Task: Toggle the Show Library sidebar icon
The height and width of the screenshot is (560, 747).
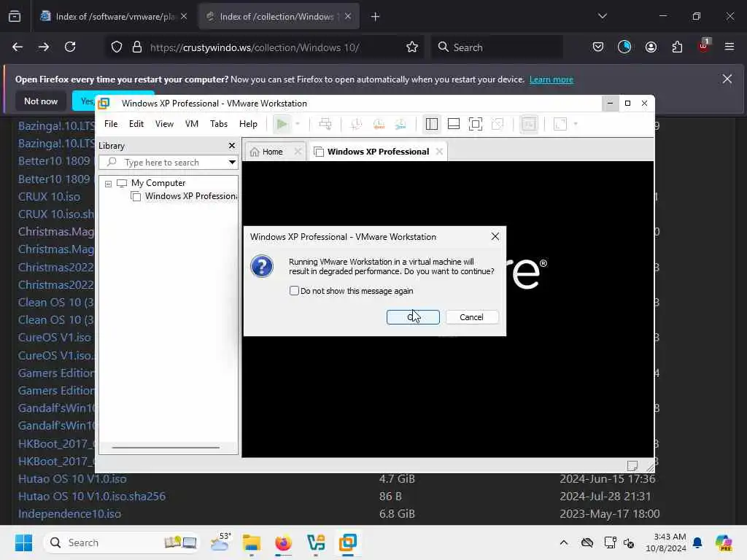Action: click(x=432, y=124)
